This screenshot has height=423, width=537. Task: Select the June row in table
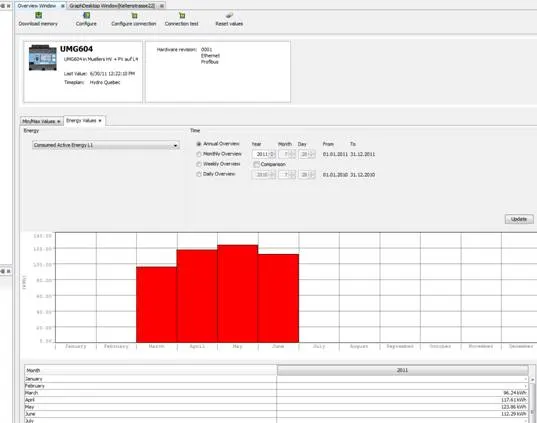[276, 414]
